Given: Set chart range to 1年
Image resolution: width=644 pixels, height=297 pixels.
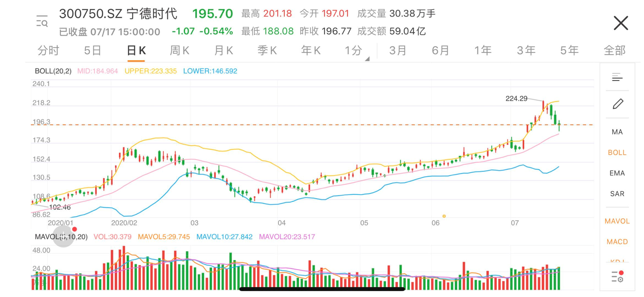Looking at the screenshot, I should click(483, 51).
